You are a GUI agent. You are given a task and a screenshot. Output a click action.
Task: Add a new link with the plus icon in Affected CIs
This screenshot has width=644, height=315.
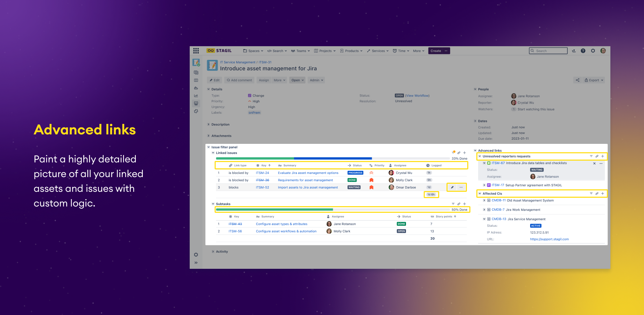point(603,193)
